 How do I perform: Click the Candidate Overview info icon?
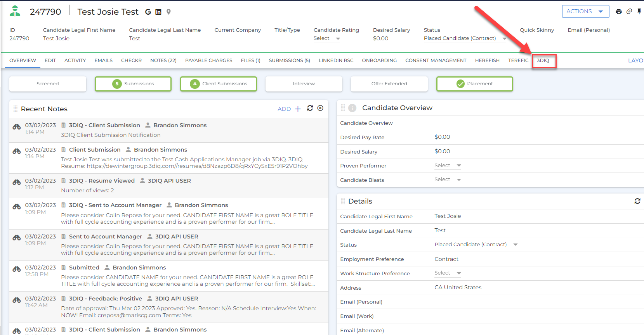click(x=352, y=108)
